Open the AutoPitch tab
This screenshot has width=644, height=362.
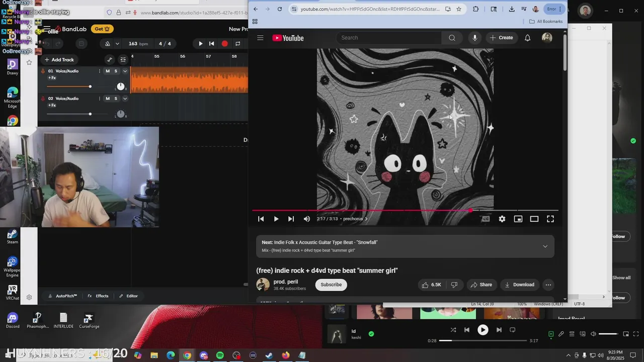(x=63, y=296)
